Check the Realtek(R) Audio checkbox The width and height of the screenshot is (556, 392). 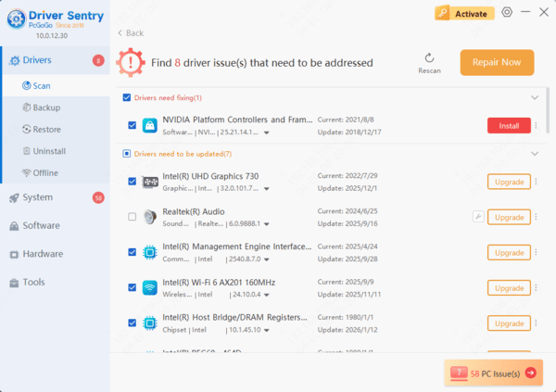tap(132, 217)
